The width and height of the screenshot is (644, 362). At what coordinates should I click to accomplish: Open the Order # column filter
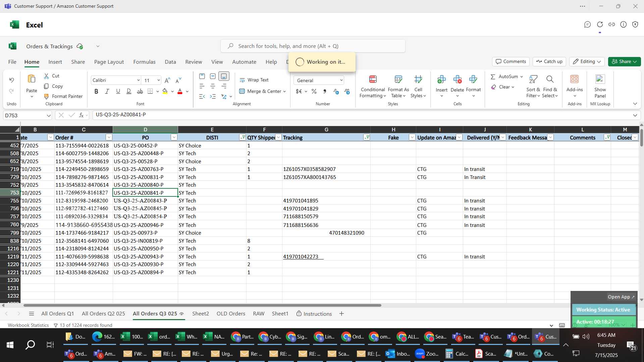(109, 137)
